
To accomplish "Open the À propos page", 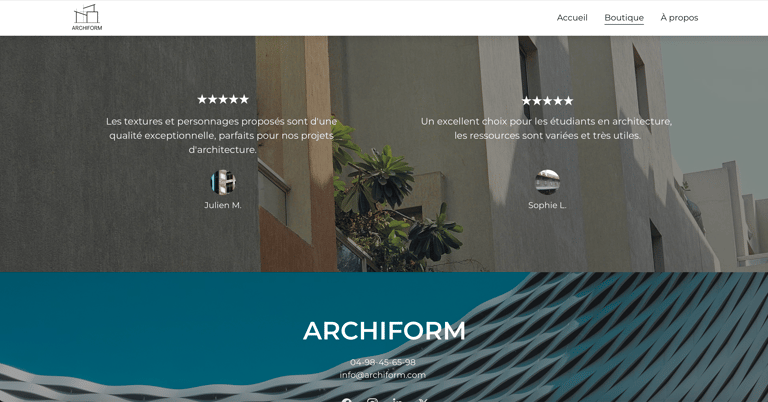I will pos(679,18).
